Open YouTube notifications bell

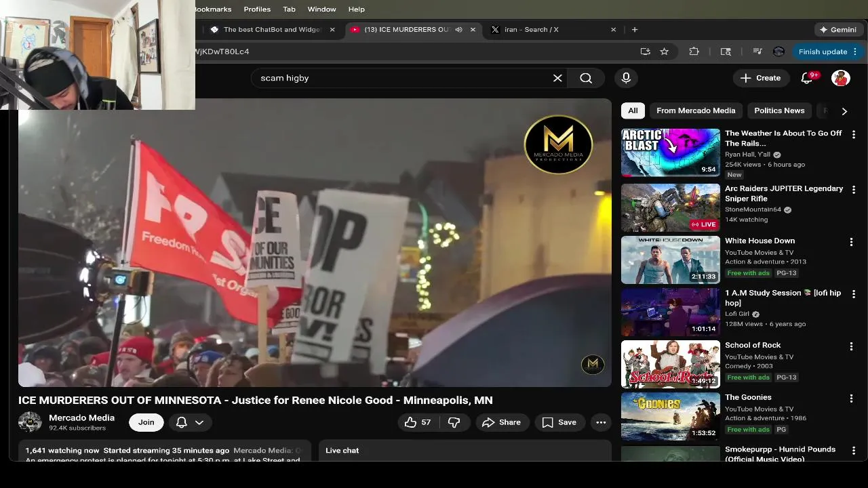coord(807,78)
